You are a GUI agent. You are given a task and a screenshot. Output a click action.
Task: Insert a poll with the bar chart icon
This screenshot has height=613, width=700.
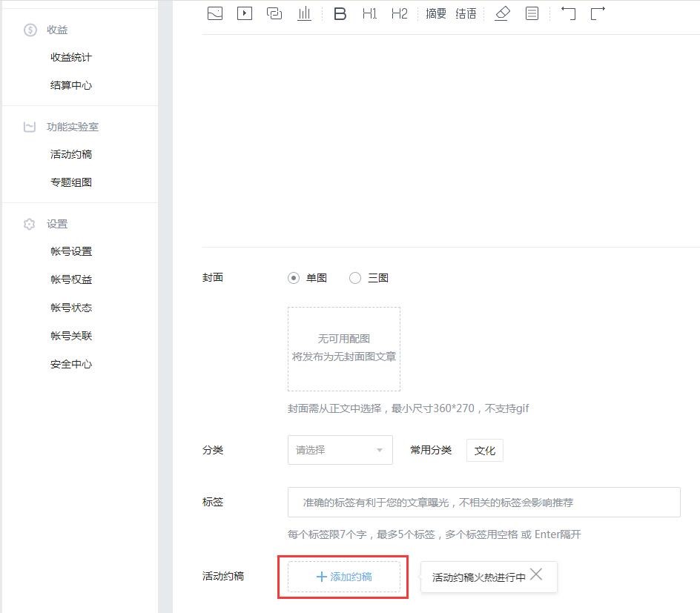[x=304, y=13]
